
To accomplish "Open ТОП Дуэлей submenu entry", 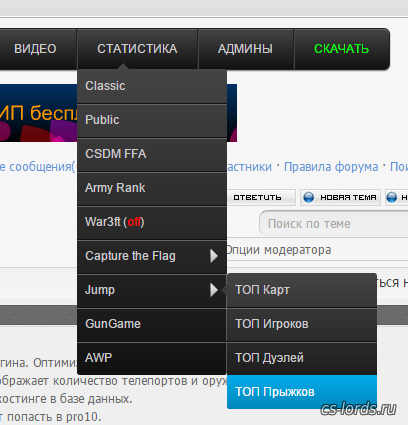I will coord(302,358).
